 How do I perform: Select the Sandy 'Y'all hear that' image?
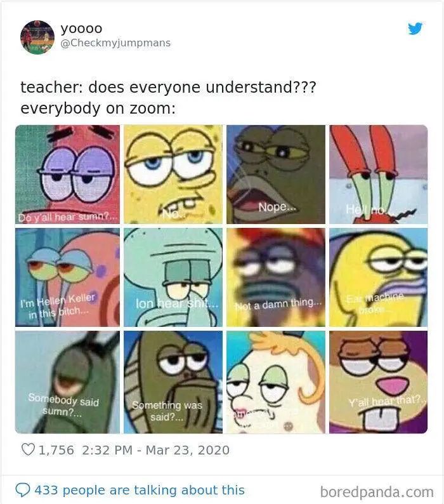click(x=379, y=382)
